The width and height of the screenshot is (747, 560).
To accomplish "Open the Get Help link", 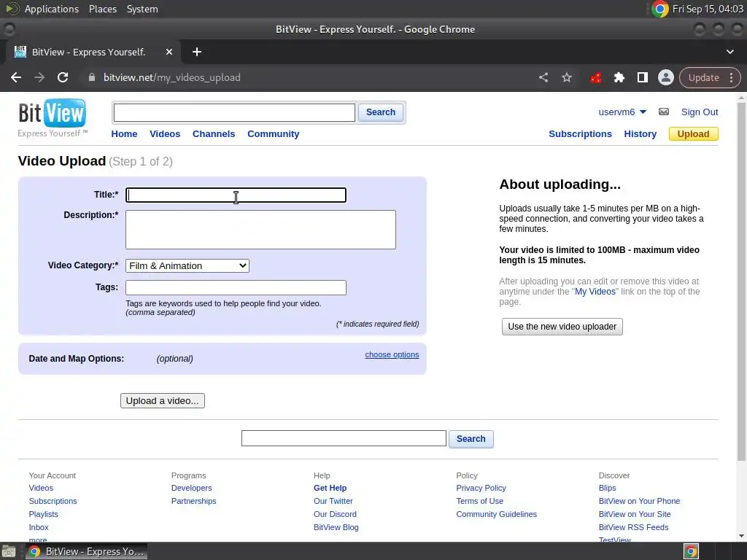I will [x=330, y=488].
